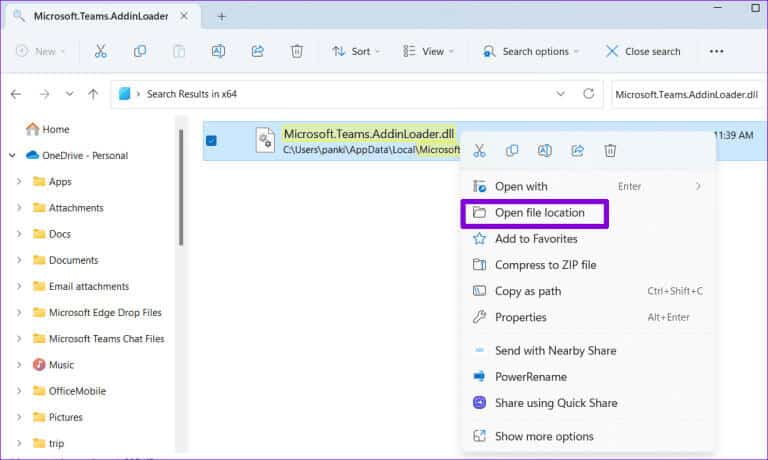This screenshot has height=460, width=768.
Task: Click the DLL file icon in results
Action: (265, 141)
